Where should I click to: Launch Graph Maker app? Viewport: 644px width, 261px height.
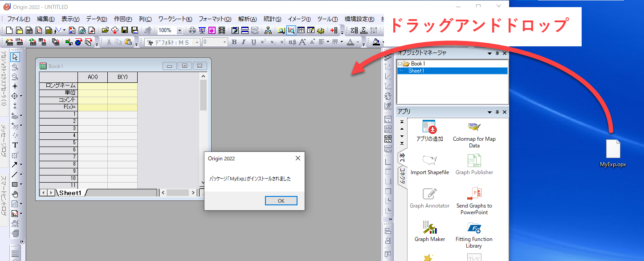430,231
